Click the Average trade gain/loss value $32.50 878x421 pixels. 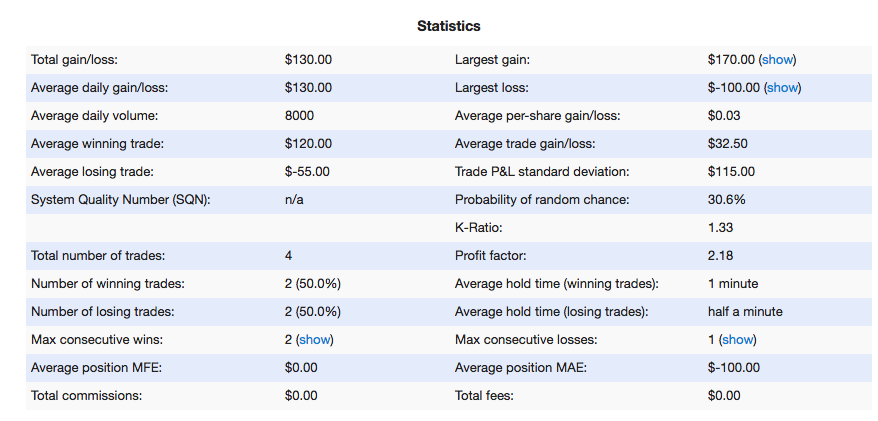[x=727, y=144]
